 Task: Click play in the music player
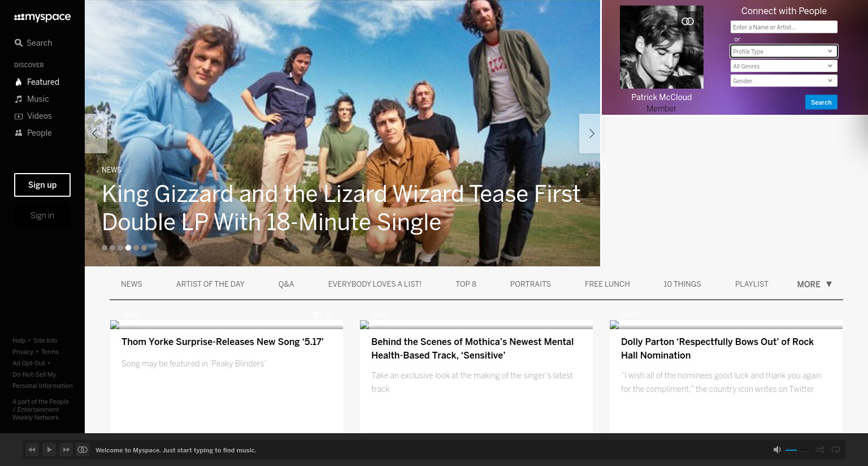(x=49, y=450)
